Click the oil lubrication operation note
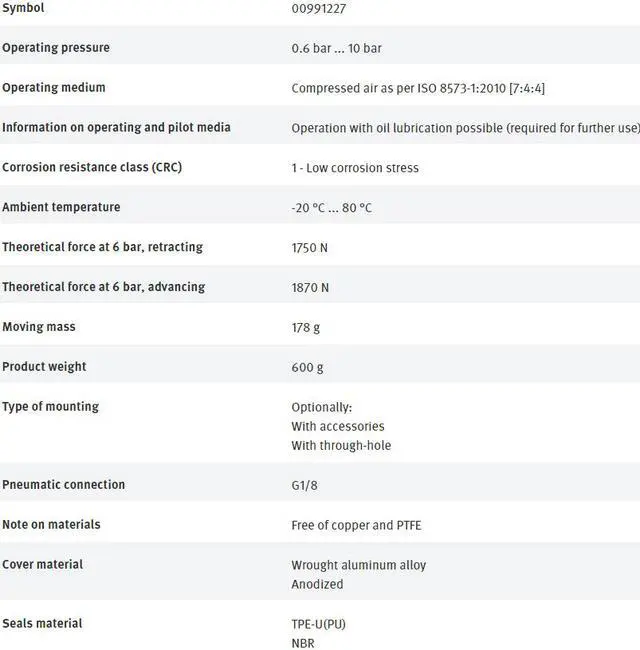 coord(465,128)
